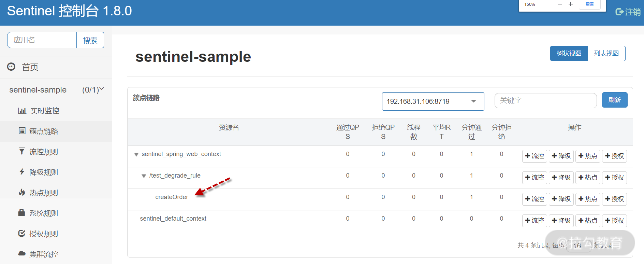Zoom out with the minus button
644x264 pixels.
[x=560, y=4]
